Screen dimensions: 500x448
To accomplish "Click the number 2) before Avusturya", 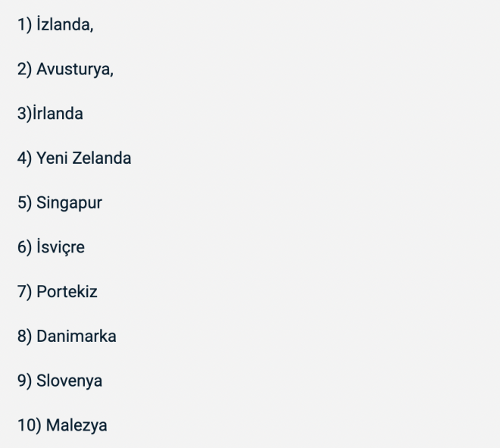I will 25,70.
